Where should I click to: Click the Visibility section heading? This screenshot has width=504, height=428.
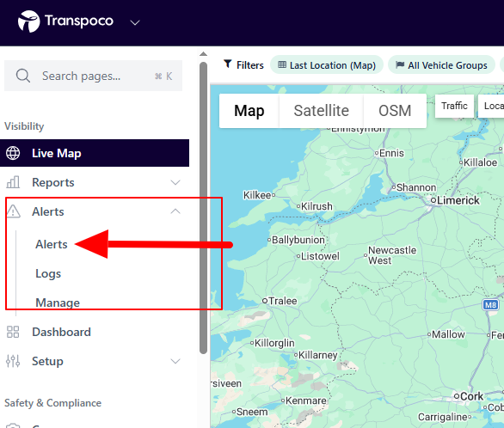(24, 126)
